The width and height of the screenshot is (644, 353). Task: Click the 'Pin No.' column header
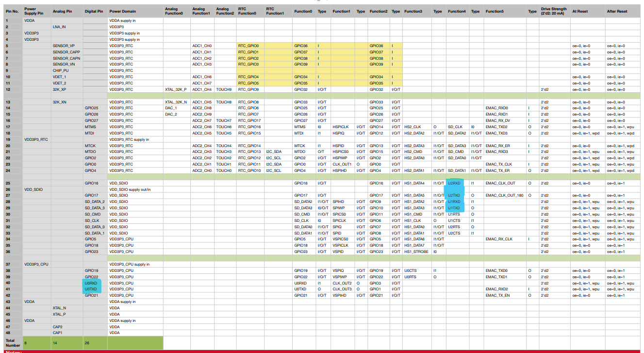click(x=13, y=11)
